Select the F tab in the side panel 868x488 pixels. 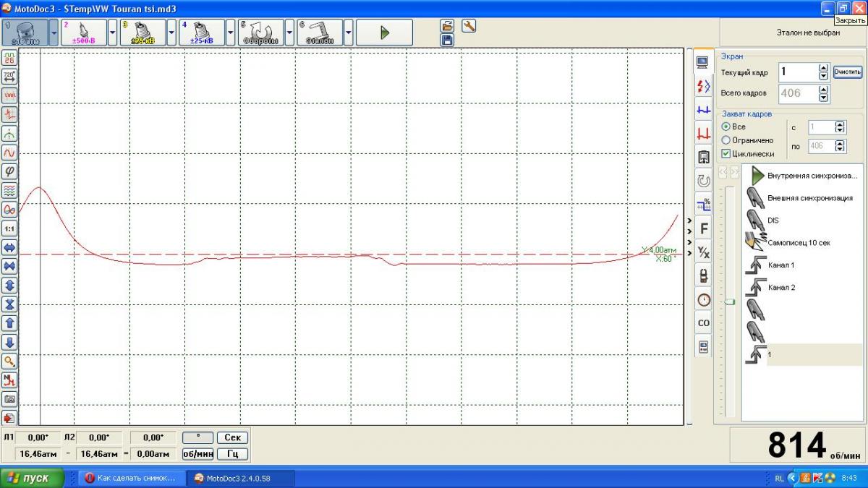703,228
